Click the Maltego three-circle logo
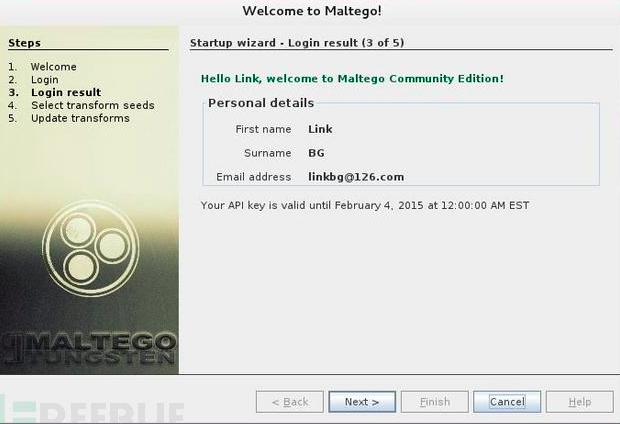The height and width of the screenshot is (424, 620). coord(91,248)
